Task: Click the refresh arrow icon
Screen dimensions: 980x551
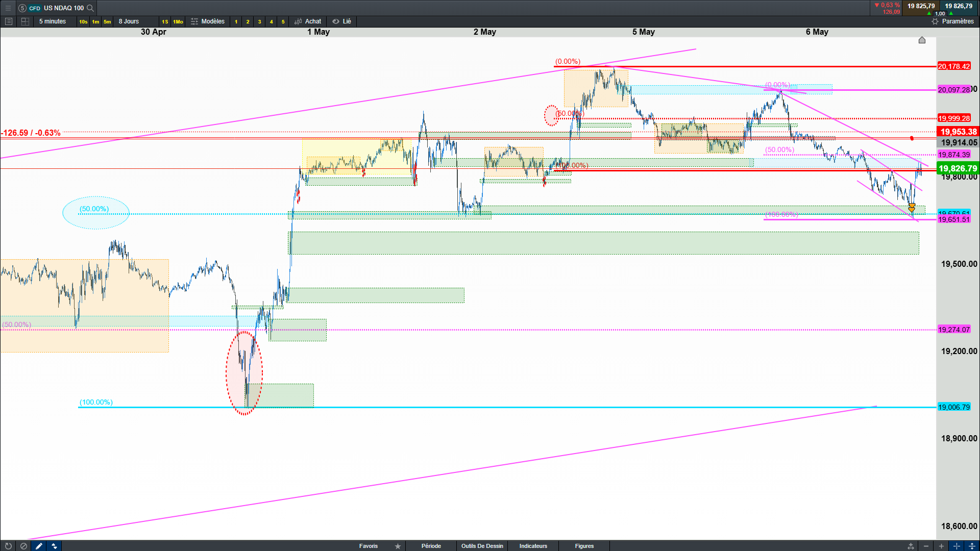Action: [8, 546]
